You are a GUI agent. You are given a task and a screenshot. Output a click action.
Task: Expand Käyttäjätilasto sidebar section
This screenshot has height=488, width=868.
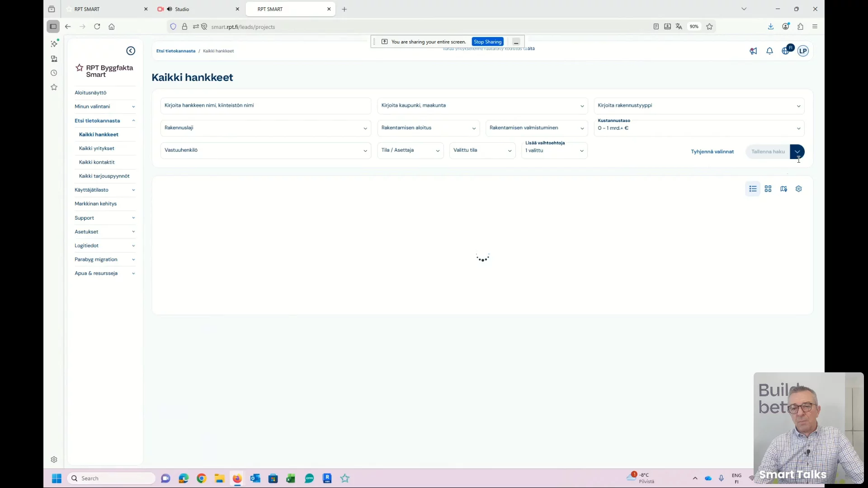(x=105, y=190)
